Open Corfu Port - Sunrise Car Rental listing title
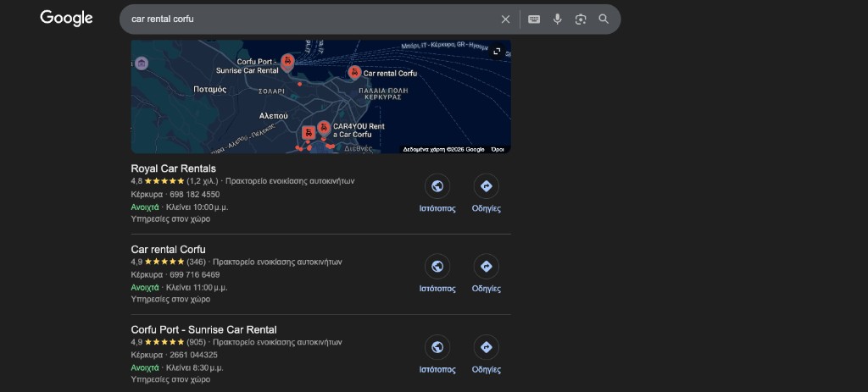The height and width of the screenshot is (392, 868). pos(203,329)
